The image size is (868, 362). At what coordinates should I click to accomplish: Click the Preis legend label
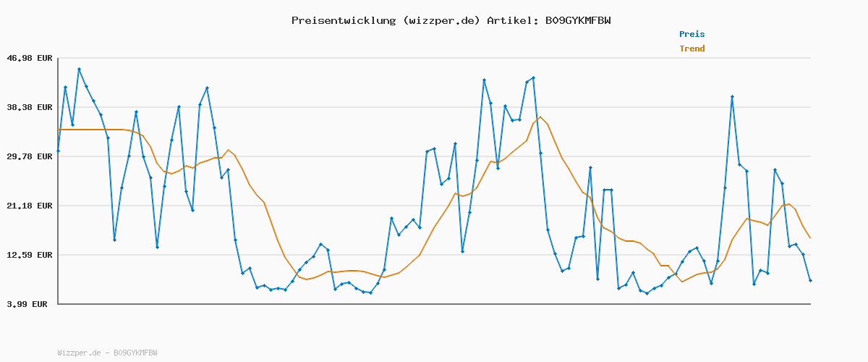click(692, 34)
